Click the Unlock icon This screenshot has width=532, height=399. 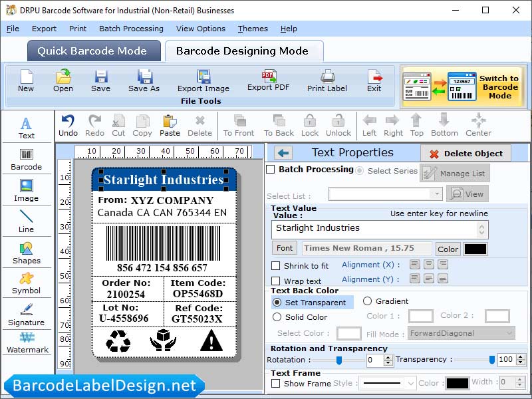(338, 120)
